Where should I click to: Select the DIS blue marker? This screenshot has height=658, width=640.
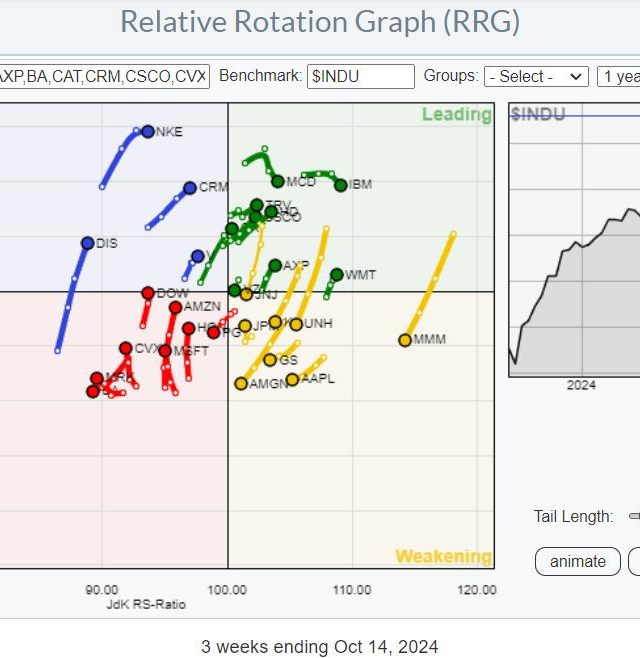[x=88, y=243]
